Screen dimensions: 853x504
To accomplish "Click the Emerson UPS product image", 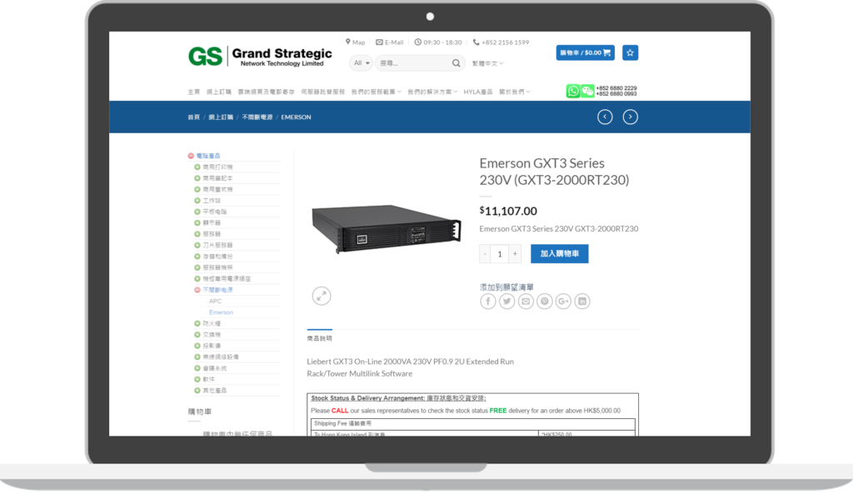I will coord(387,228).
